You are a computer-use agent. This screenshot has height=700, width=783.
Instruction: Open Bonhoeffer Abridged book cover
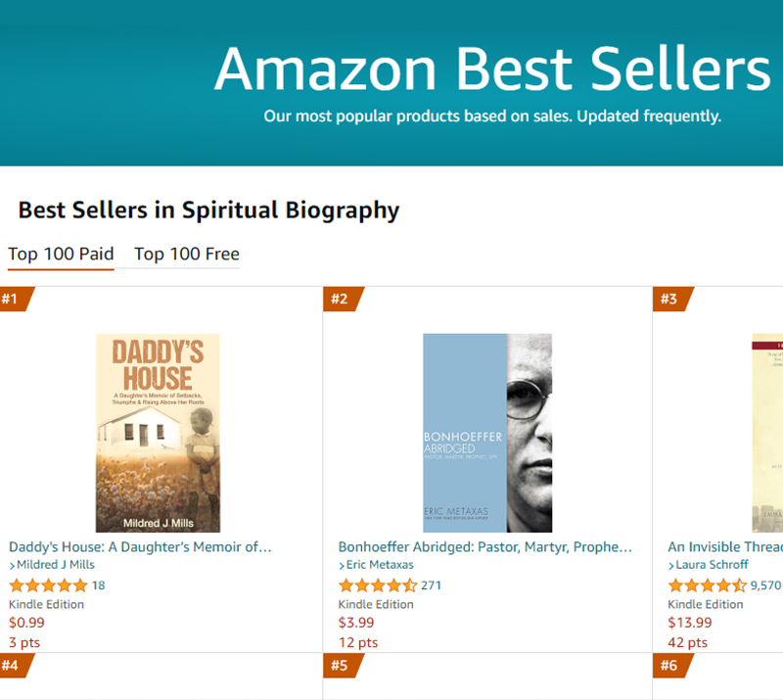487,433
